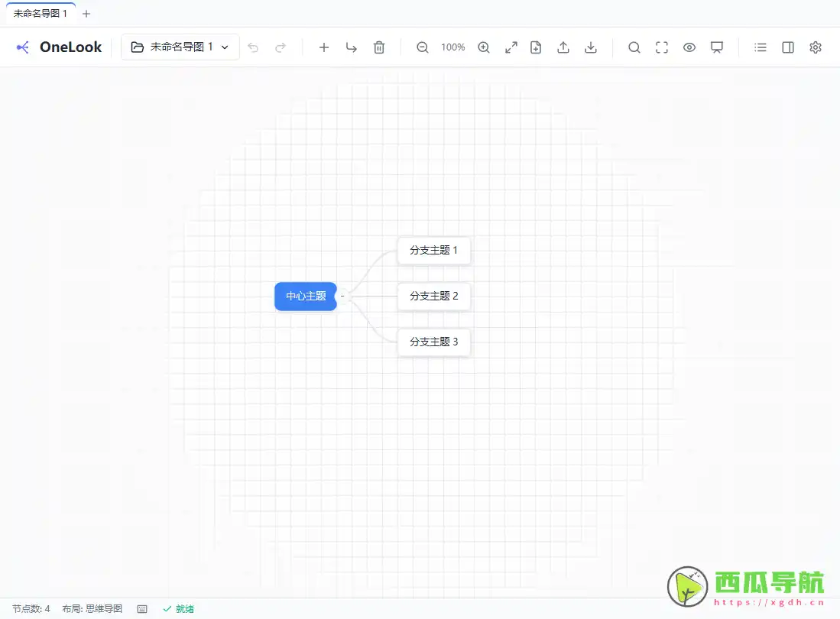Delete node using the trash icon
The height and width of the screenshot is (619, 840).
tap(379, 47)
